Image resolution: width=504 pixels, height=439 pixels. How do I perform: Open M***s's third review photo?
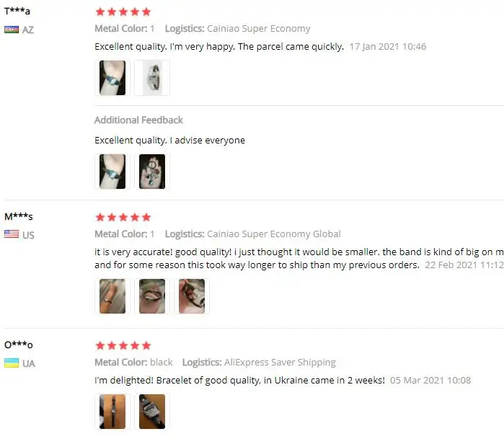coord(192,296)
